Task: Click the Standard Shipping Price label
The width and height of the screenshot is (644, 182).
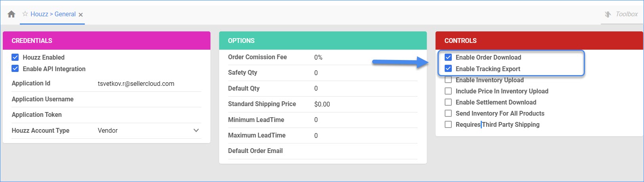Action: pyautogui.click(x=262, y=104)
